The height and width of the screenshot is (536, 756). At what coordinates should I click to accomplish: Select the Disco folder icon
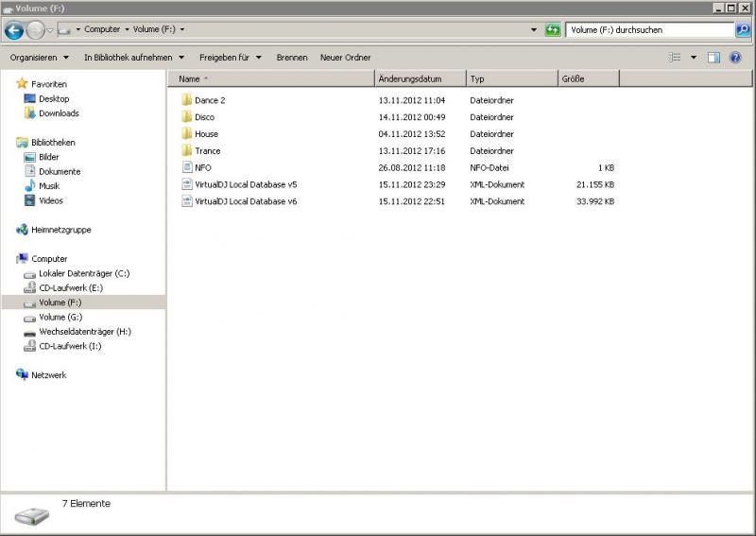(187, 117)
